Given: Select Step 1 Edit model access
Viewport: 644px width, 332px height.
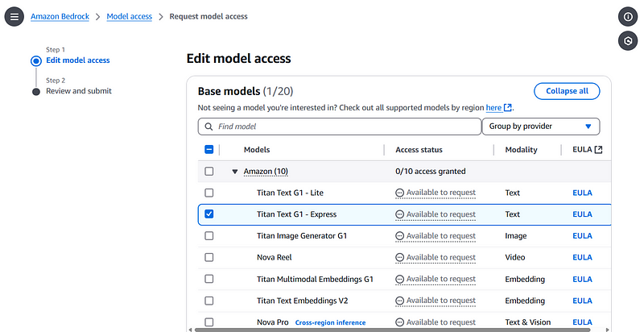Looking at the screenshot, I should tap(77, 60).
